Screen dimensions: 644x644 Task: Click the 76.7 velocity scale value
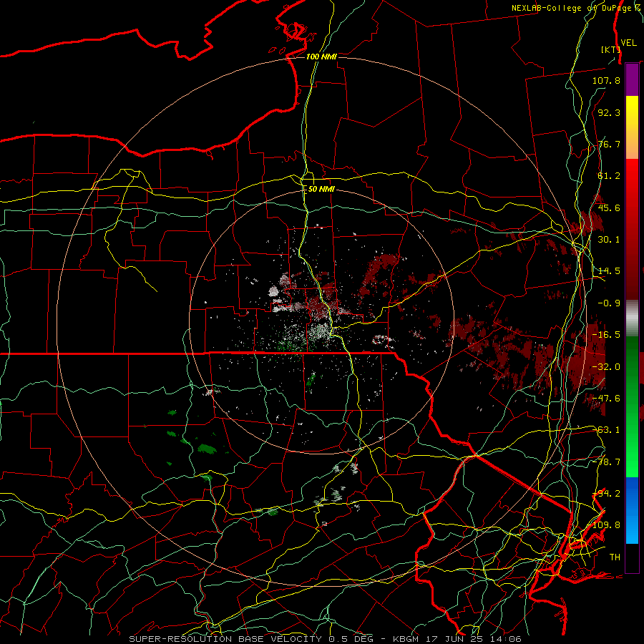pos(609,144)
